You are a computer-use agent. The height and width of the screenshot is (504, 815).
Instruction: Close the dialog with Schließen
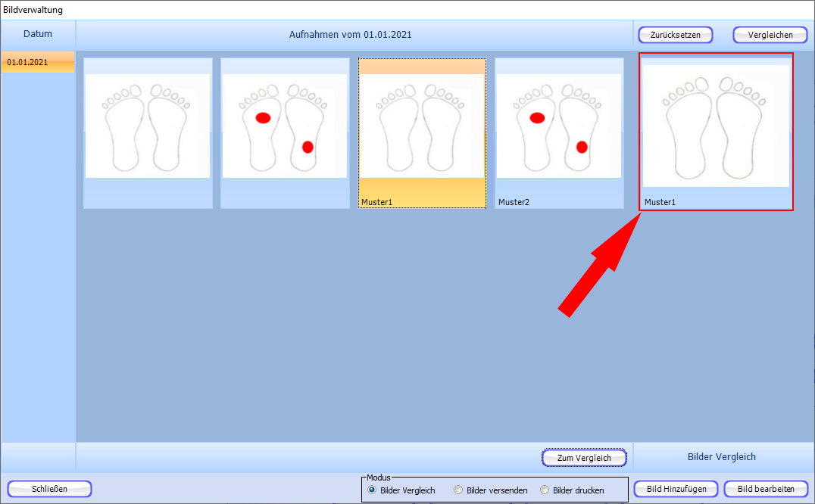click(x=50, y=489)
